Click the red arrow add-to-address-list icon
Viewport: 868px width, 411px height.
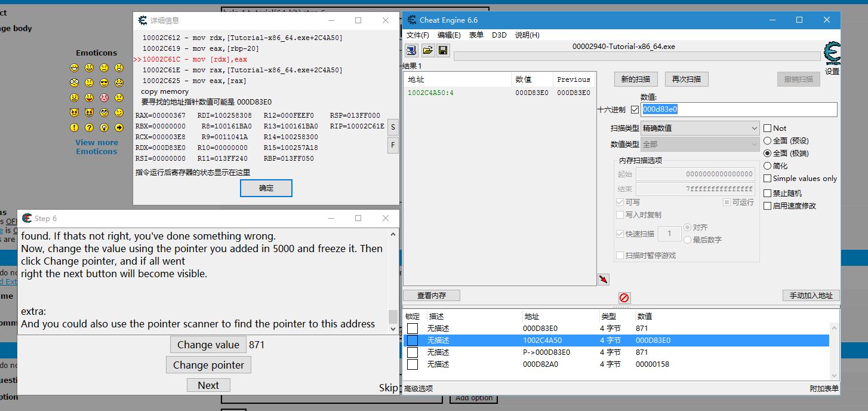click(603, 280)
